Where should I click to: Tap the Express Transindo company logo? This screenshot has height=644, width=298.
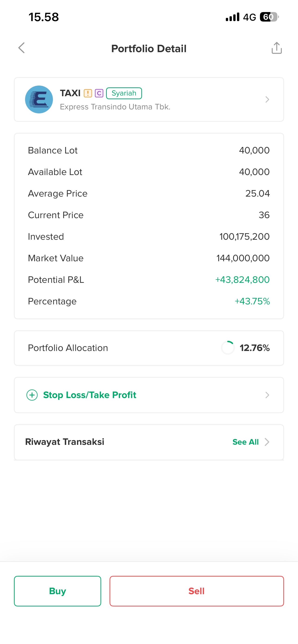39,99
